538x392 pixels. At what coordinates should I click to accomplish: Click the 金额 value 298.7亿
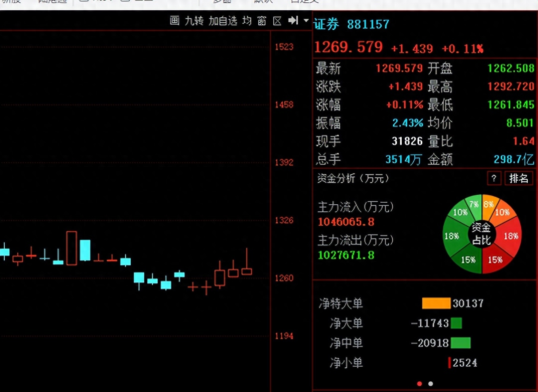pyautogui.click(x=514, y=160)
